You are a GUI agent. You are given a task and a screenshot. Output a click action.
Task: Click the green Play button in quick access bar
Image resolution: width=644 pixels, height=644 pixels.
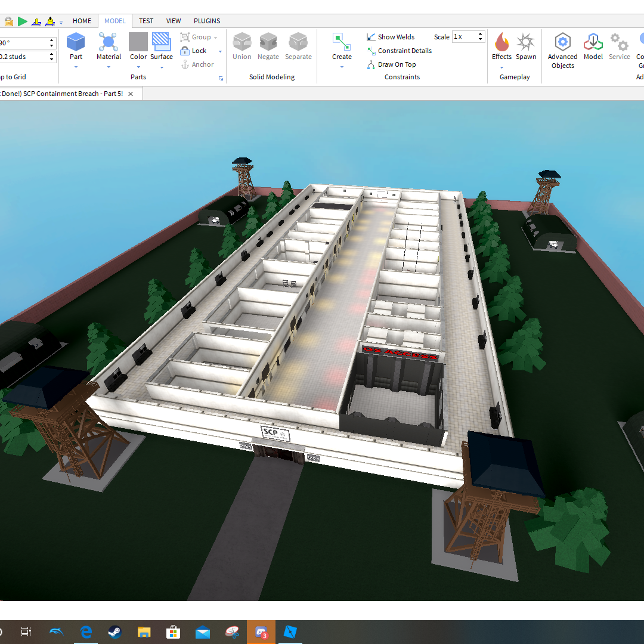pyautogui.click(x=23, y=21)
